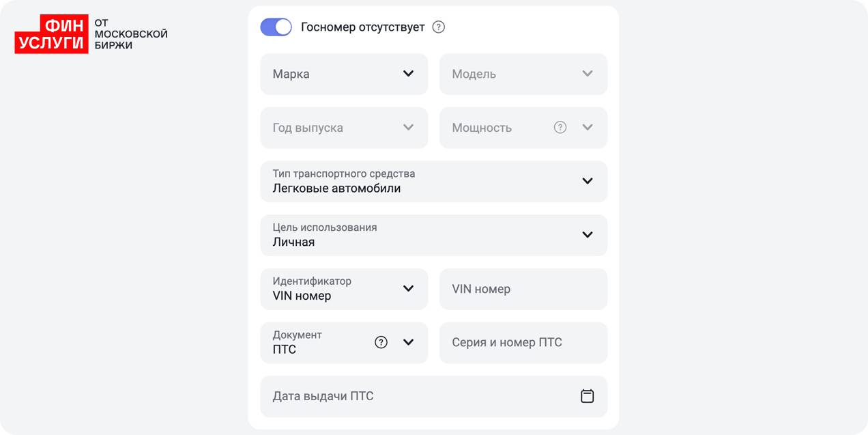The image size is (868, 435).
Task: Click the Легковые автомобили selected value
Action: click(x=336, y=188)
